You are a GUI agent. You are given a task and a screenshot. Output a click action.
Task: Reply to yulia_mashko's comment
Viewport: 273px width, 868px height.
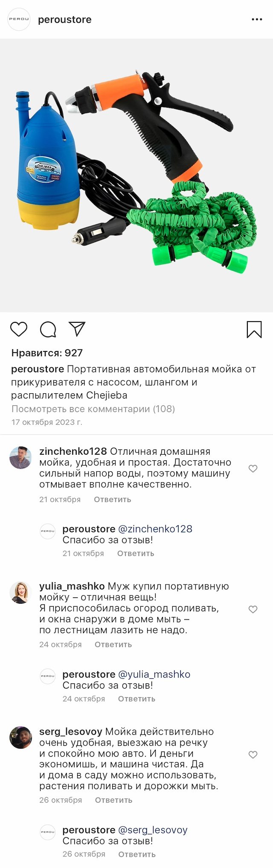tap(113, 645)
